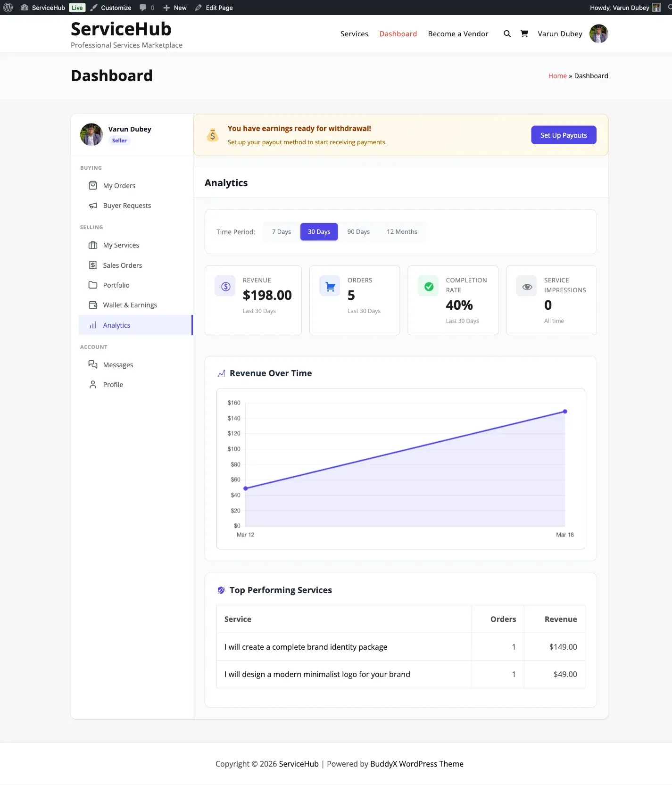Image resolution: width=672 pixels, height=785 pixels.
Task: Click BuddyX WordPress Theme footer link
Action: point(417,764)
